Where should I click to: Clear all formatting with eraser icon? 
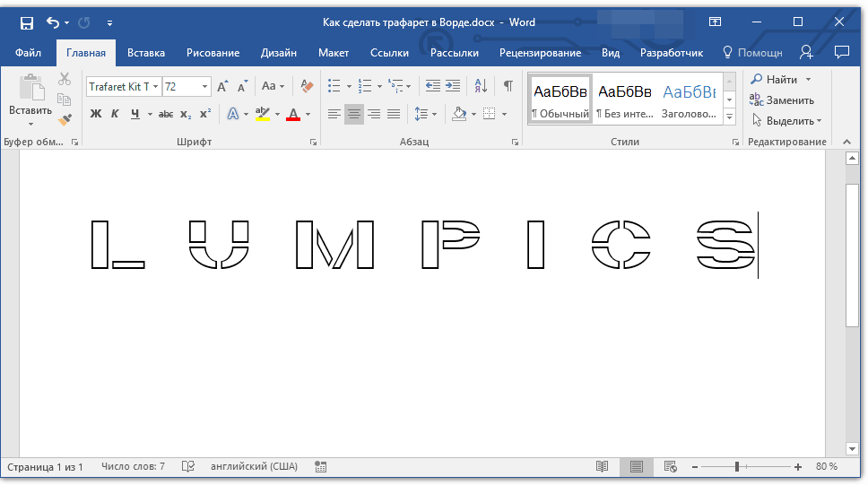308,86
